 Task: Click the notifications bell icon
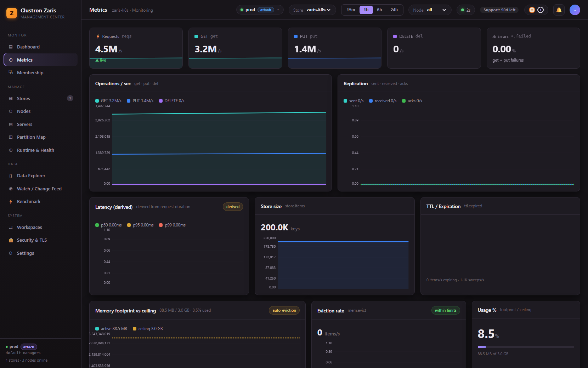(559, 10)
